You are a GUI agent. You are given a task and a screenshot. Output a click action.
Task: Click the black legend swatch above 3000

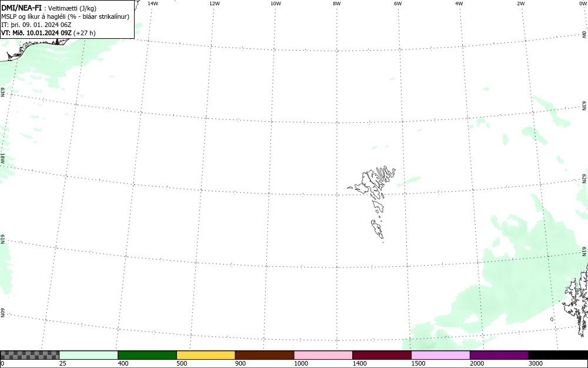[558, 355]
